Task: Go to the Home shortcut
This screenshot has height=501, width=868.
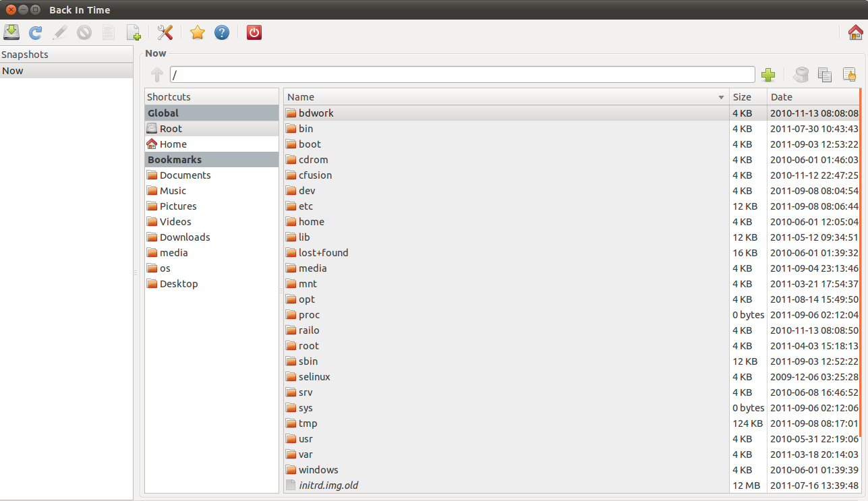Action: [173, 144]
